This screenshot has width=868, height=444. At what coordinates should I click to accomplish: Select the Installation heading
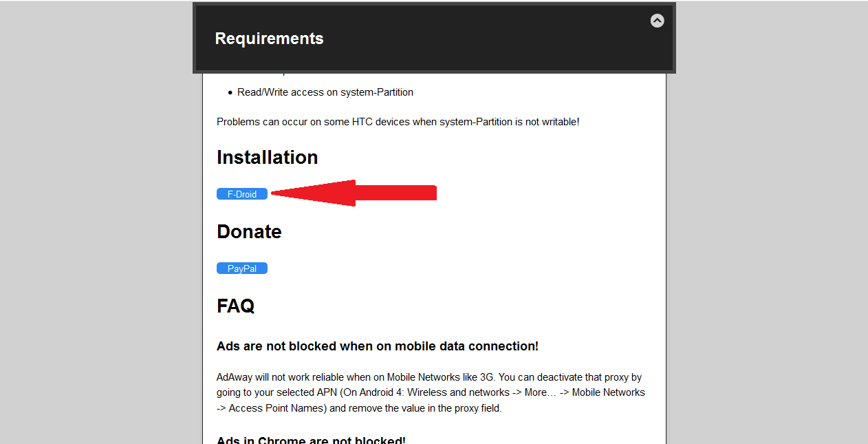tap(267, 158)
